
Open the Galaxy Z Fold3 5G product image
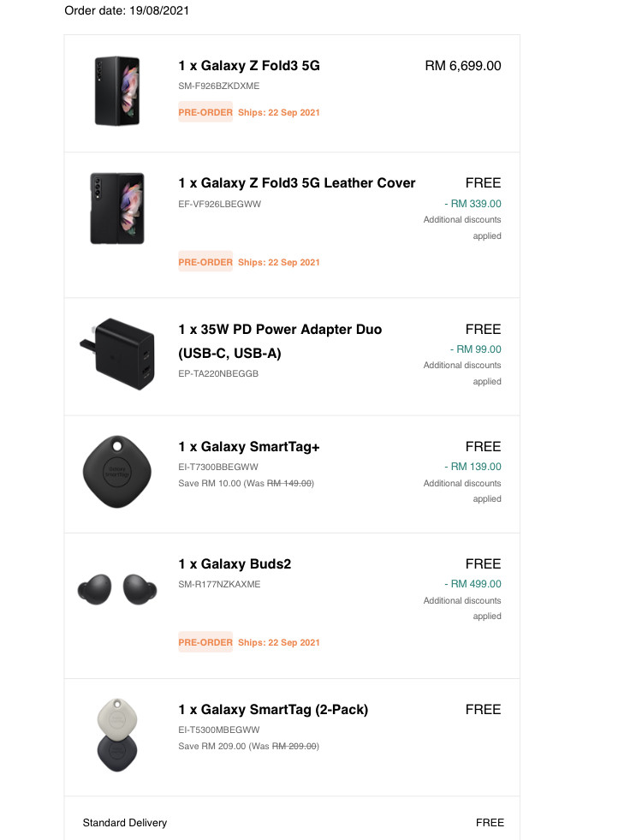tap(117, 91)
